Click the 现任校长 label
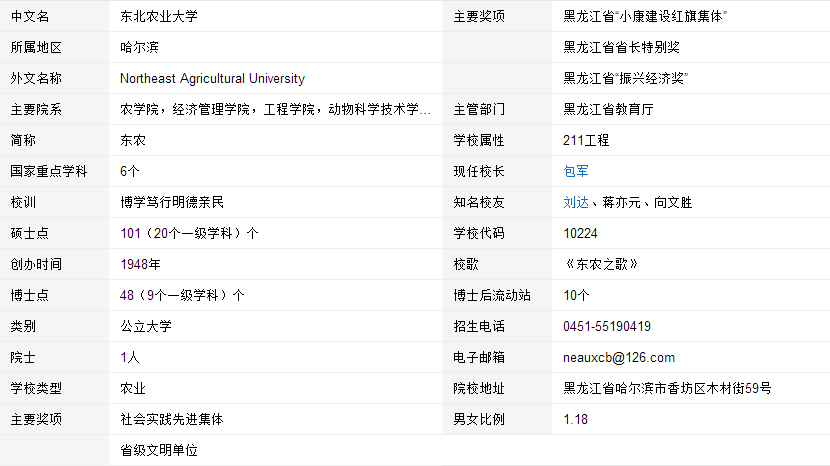The height and width of the screenshot is (466, 830). coord(479,171)
